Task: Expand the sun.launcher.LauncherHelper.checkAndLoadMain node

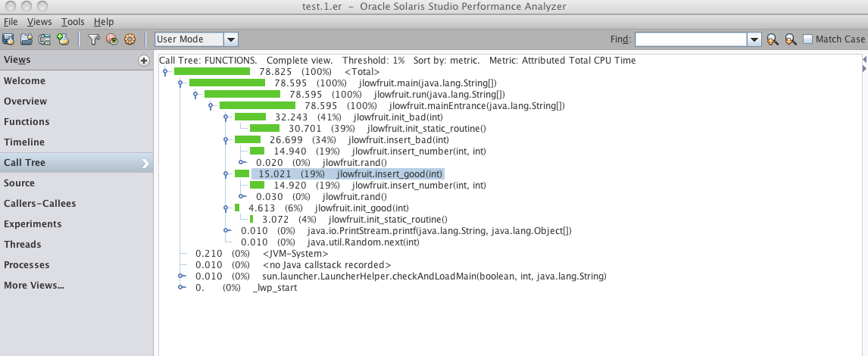Action: click(x=180, y=276)
